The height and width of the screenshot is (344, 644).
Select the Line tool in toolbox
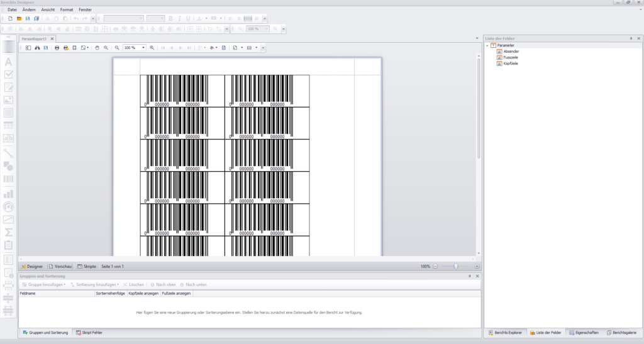pos(8,153)
